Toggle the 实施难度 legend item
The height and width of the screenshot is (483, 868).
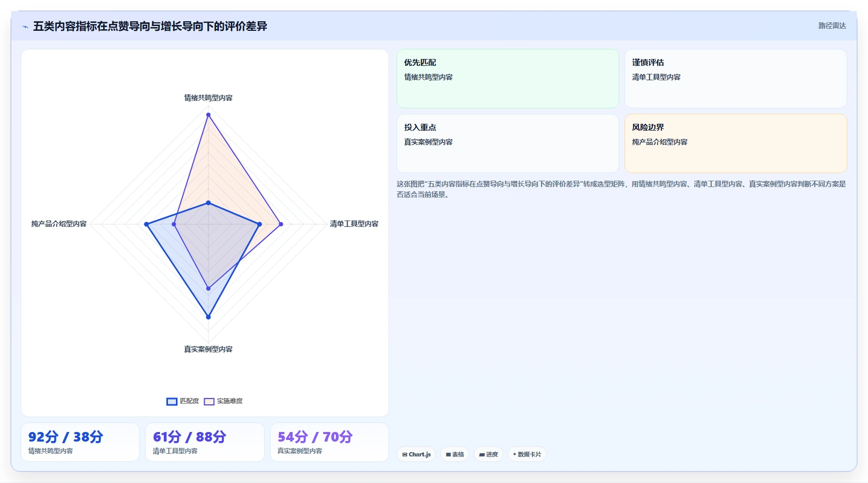(x=223, y=401)
